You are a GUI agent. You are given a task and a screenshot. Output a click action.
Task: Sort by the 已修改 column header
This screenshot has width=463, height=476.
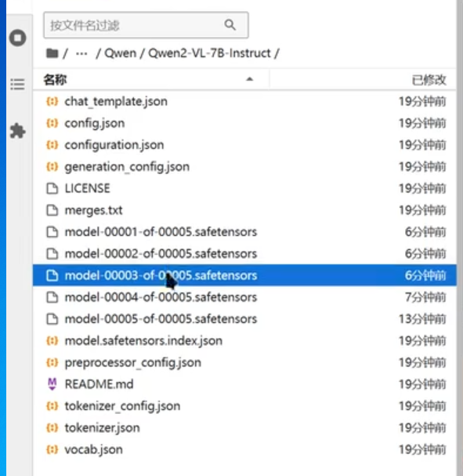click(429, 80)
